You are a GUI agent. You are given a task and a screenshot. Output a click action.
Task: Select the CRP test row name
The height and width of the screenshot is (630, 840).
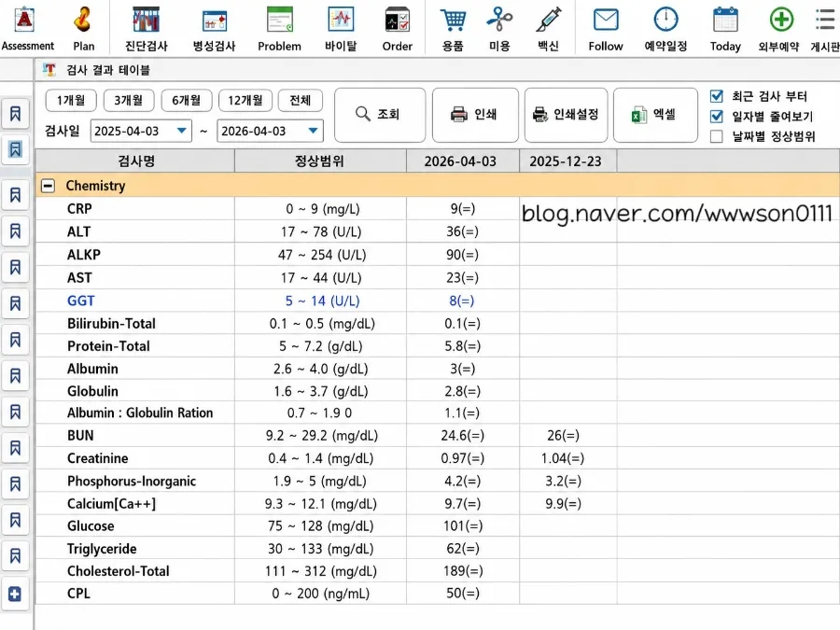click(79, 208)
